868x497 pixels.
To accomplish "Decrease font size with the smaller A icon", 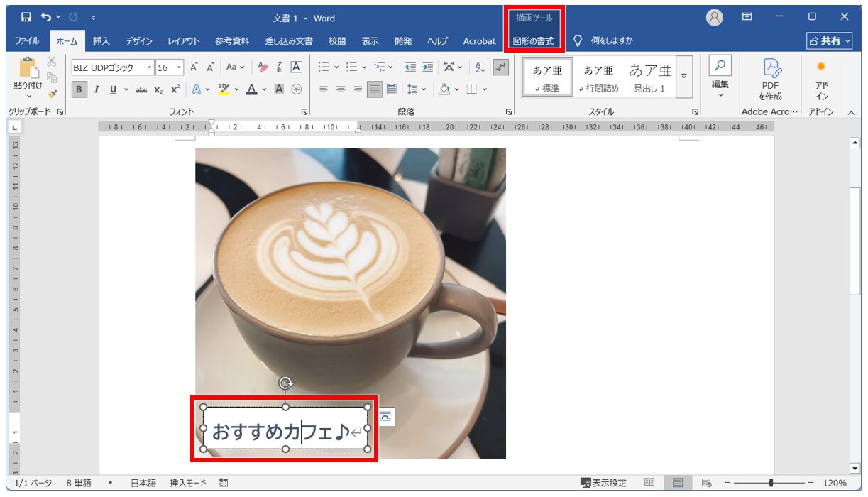I will (210, 67).
